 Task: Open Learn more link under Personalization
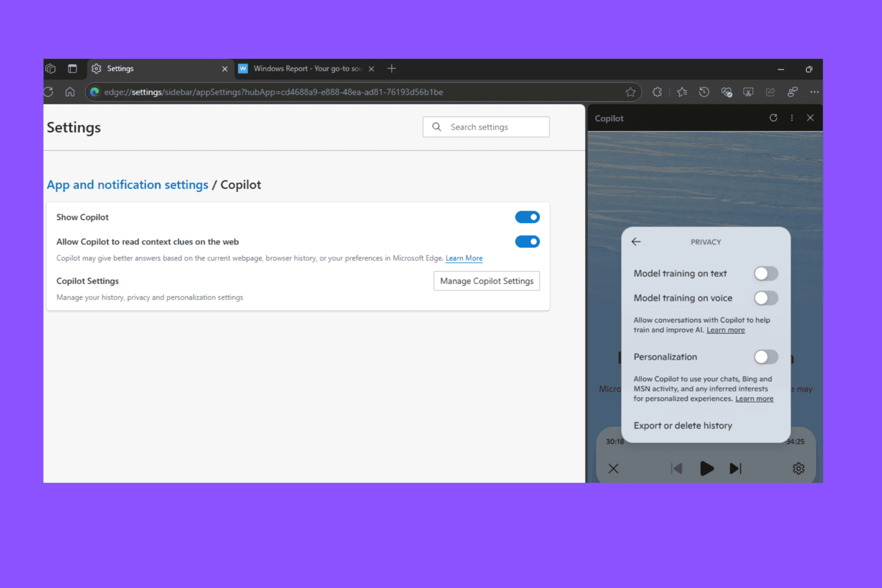point(754,399)
